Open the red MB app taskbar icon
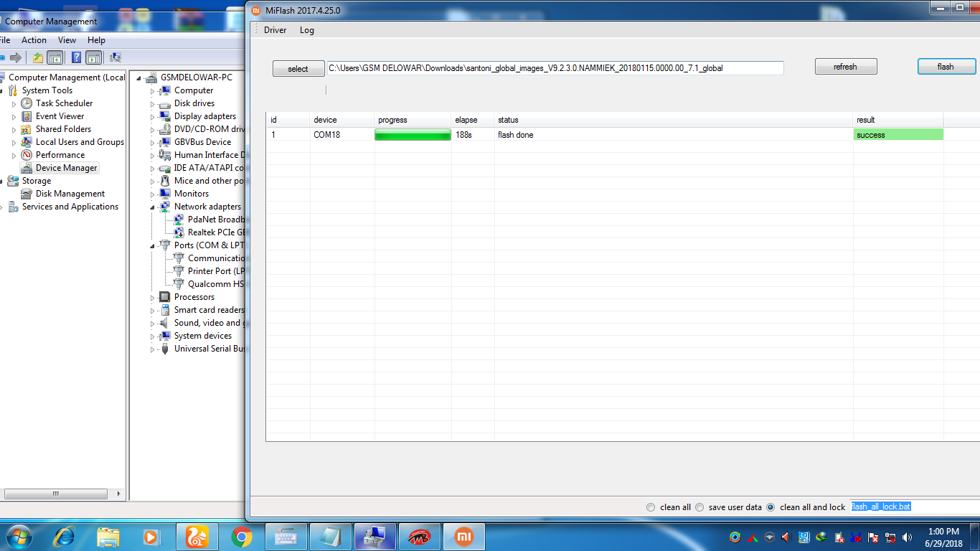 pyautogui.click(x=419, y=536)
